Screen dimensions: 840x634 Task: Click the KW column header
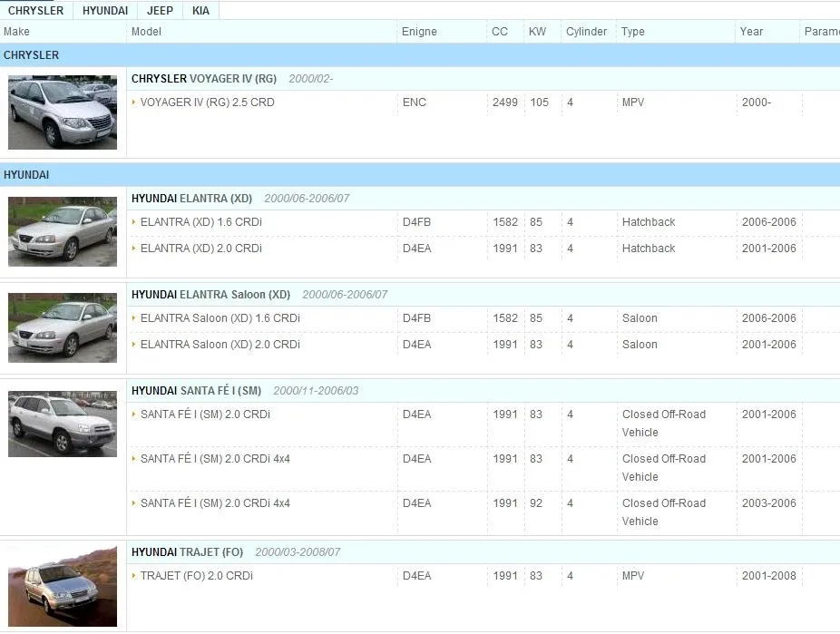[537, 32]
